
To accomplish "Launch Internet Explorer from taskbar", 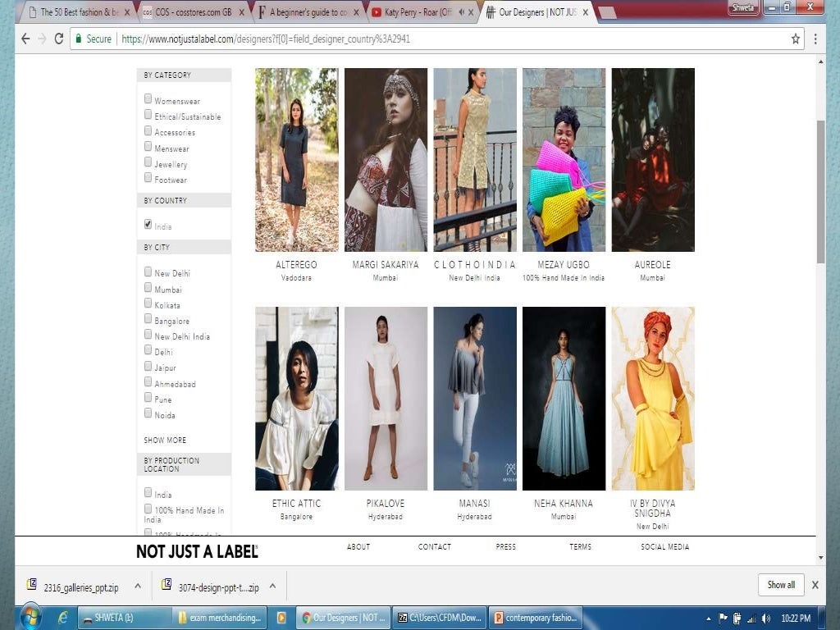I will pos(62,618).
